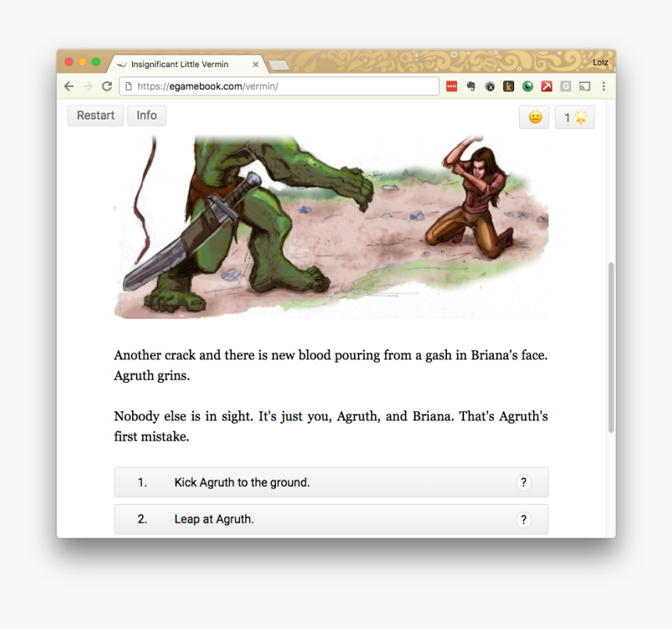The image size is (672, 629).
Task: Click the yellow minimize window button
Action: tap(83, 63)
